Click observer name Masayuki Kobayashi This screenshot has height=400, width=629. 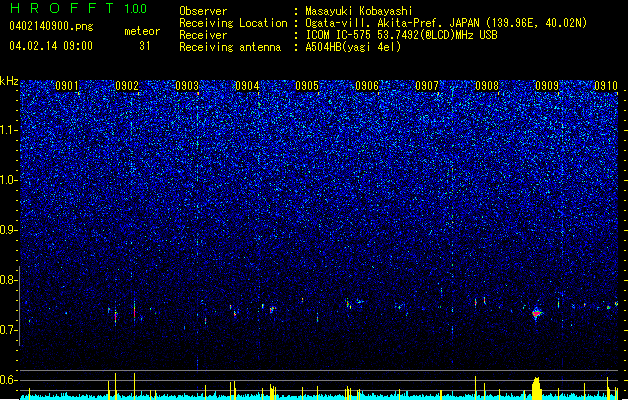359,11
